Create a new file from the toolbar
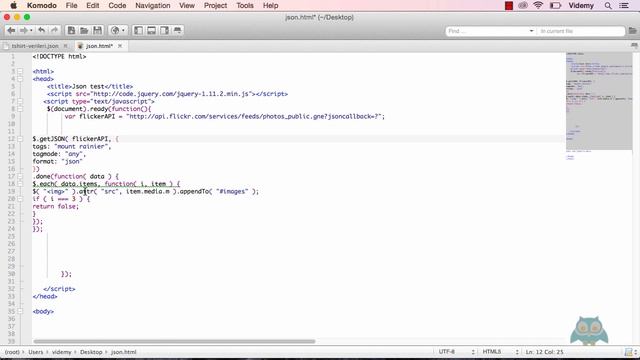This screenshot has width=640, height=360. click(71, 31)
